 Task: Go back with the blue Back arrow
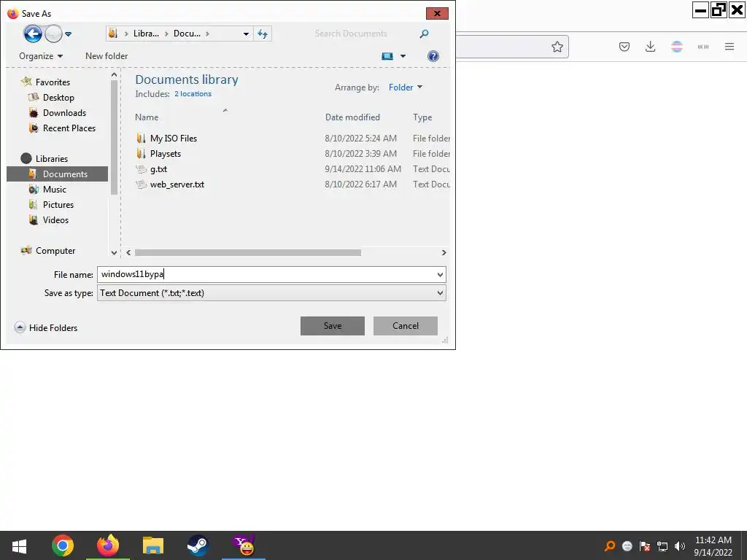(x=33, y=34)
